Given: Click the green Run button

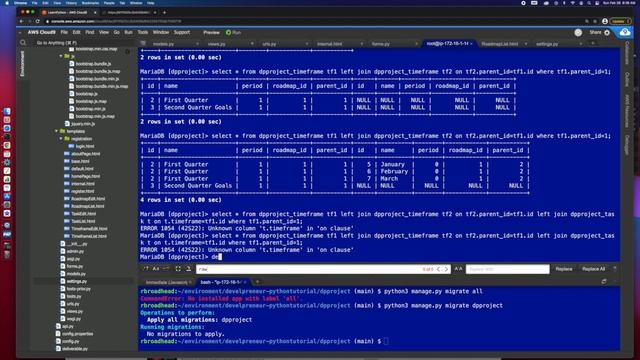Looking at the screenshot, I should pyautogui.click(x=233, y=32).
